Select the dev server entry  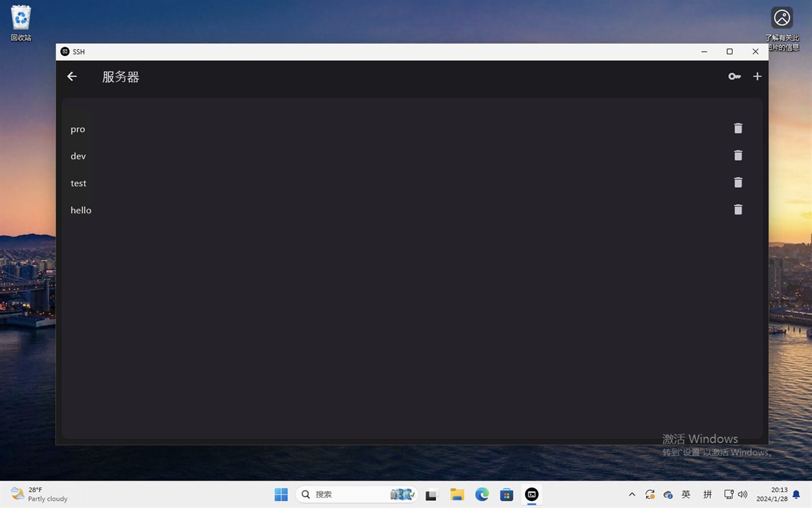pos(78,156)
